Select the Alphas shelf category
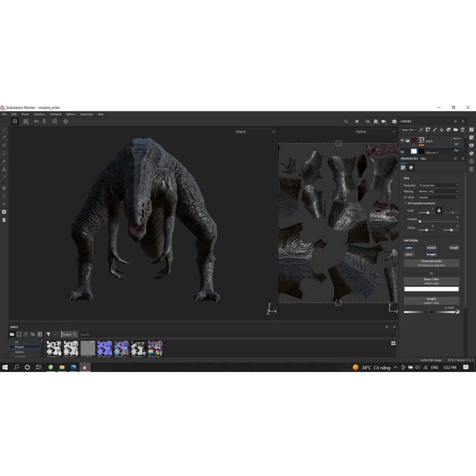 pyautogui.click(x=19, y=352)
